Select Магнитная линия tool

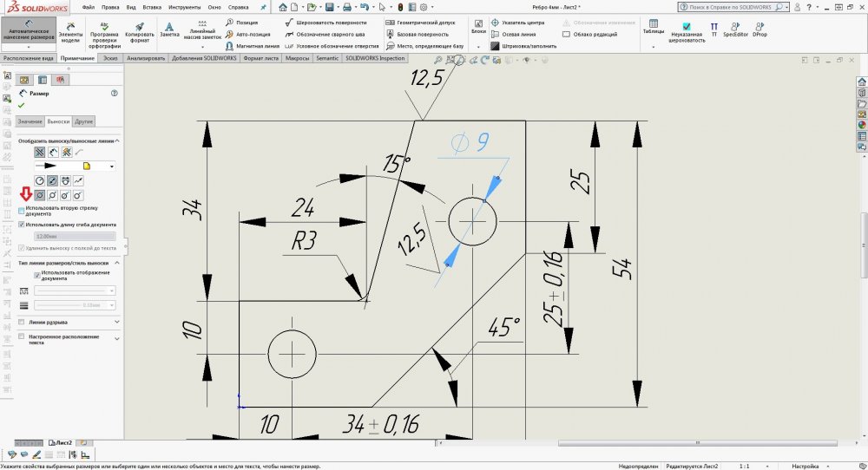(x=252, y=47)
